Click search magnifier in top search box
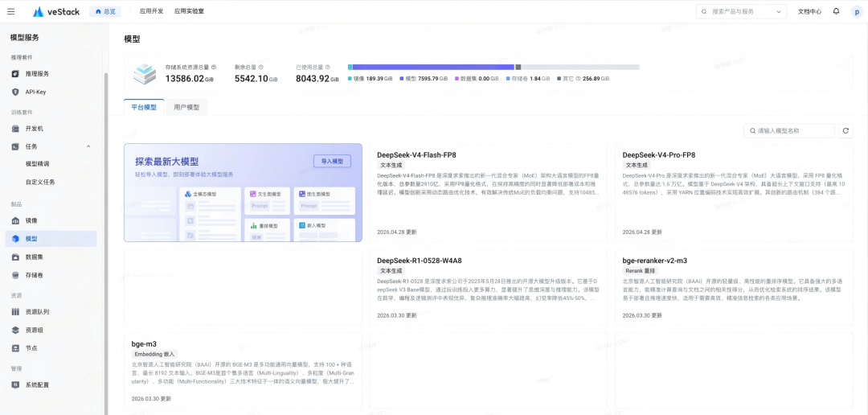 pos(704,11)
